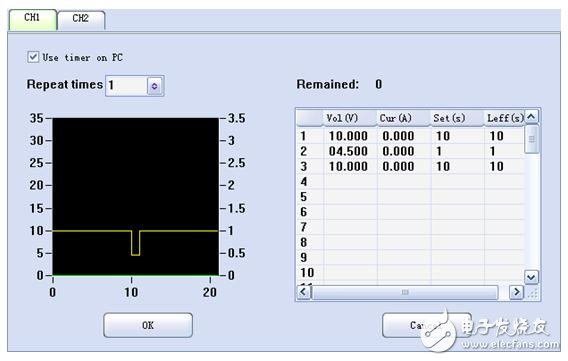Click the Repeat times spinner arrows
The width and height of the screenshot is (568, 361).
pos(155,86)
